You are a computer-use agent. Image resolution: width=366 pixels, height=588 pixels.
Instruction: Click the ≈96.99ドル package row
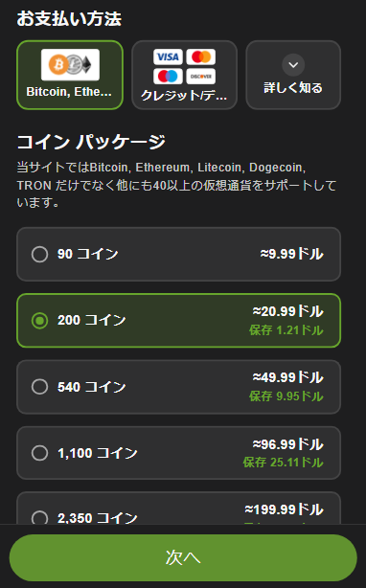tap(178, 453)
